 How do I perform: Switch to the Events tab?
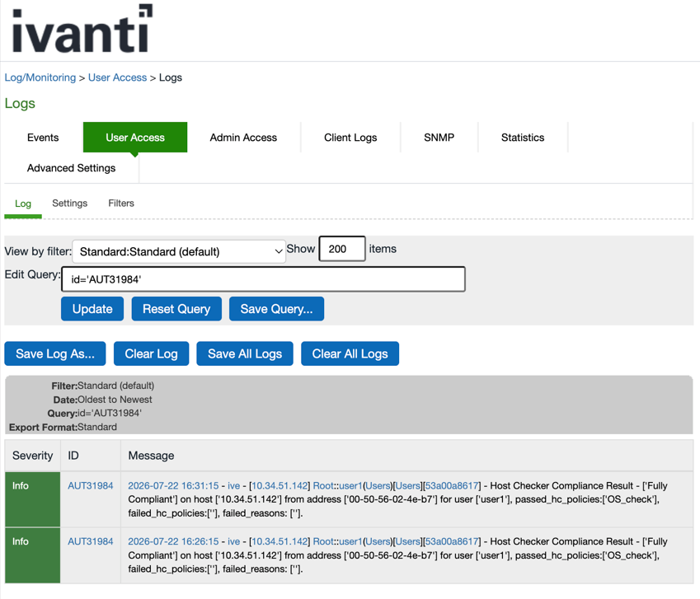point(43,138)
